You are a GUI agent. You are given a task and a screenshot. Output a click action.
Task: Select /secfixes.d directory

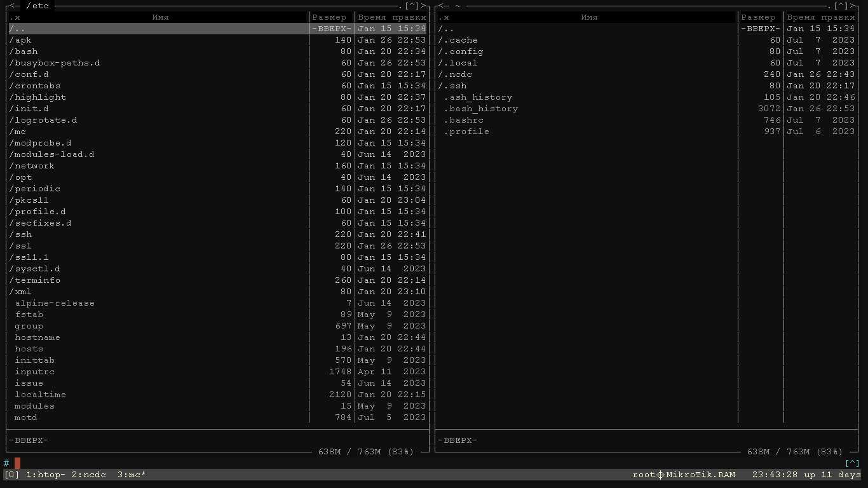pyautogui.click(x=218, y=223)
